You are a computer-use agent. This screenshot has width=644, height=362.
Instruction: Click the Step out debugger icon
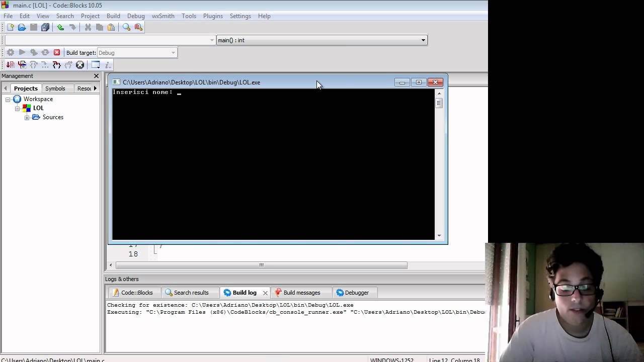click(68, 65)
